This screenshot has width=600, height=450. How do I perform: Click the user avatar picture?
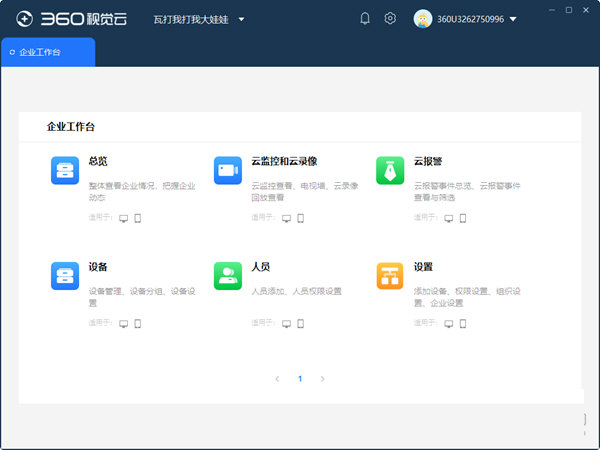tap(423, 19)
